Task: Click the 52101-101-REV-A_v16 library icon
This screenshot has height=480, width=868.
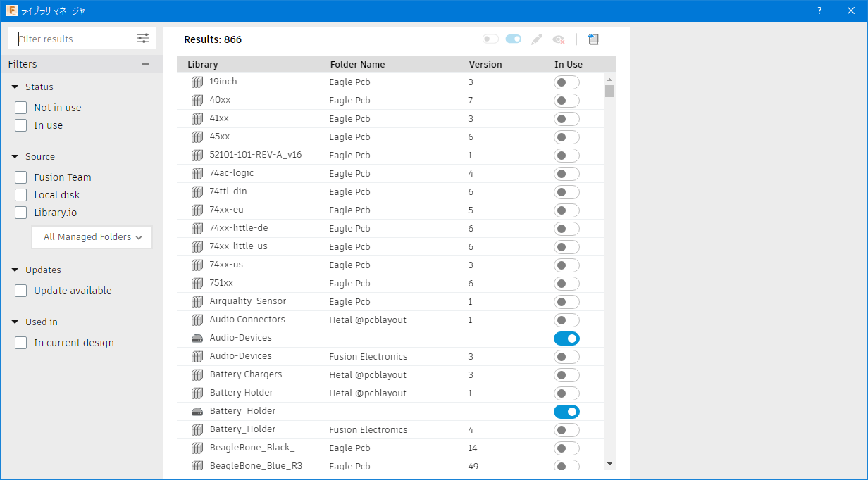Action: pyautogui.click(x=197, y=155)
